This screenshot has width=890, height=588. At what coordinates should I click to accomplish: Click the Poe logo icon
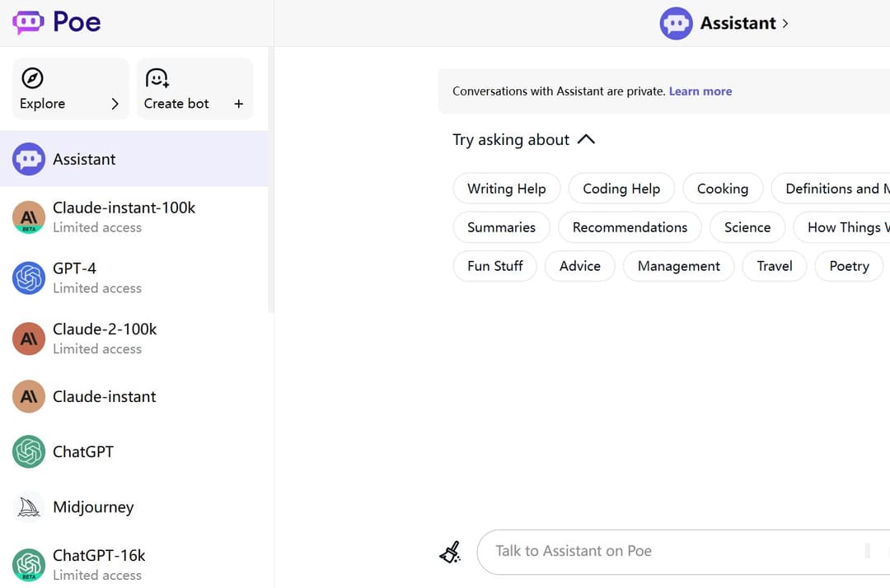click(x=28, y=22)
